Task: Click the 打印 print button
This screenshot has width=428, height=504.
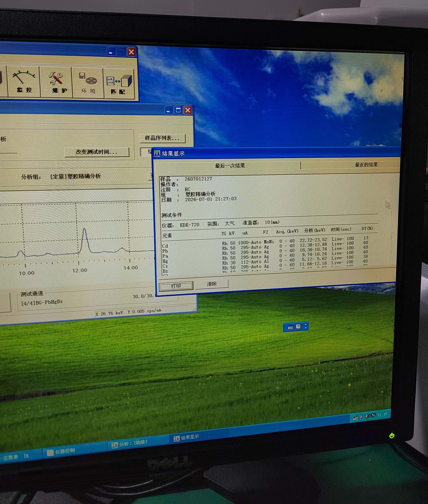Action: (176, 286)
